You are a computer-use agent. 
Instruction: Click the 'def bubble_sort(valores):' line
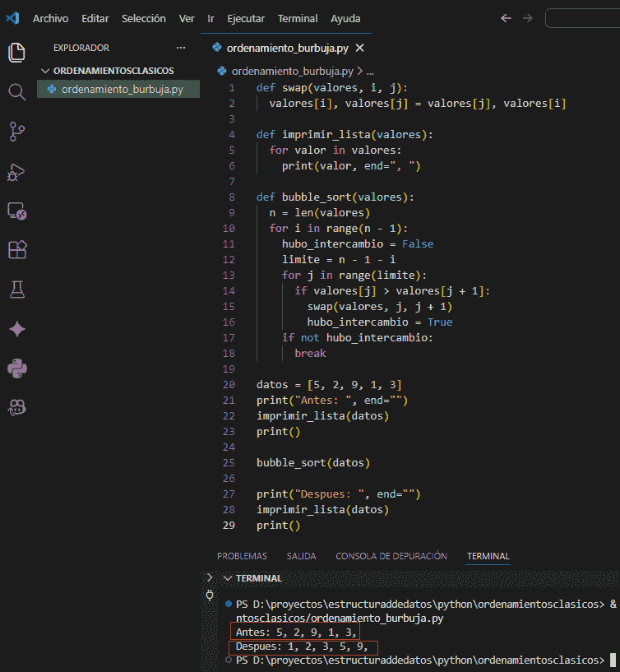point(335,197)
